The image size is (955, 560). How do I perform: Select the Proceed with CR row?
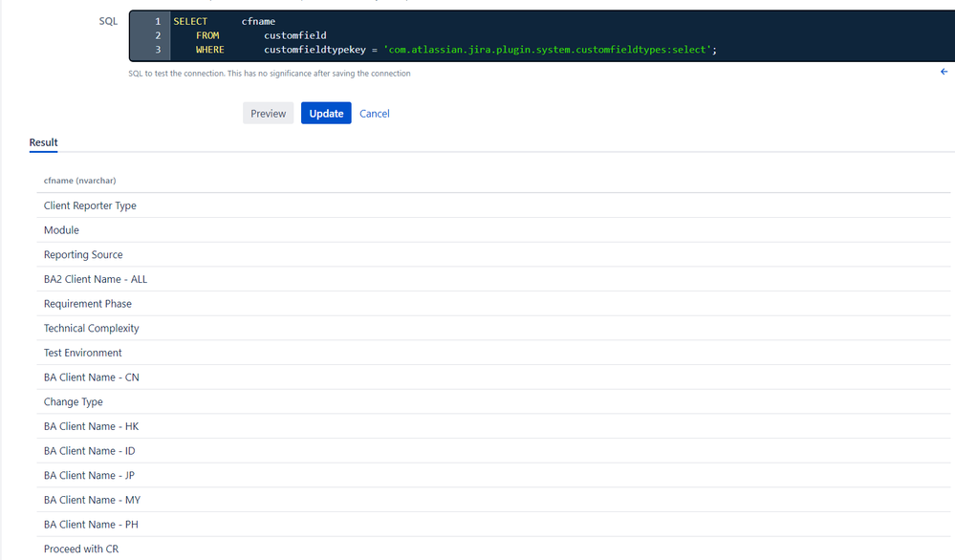point(81,549)
